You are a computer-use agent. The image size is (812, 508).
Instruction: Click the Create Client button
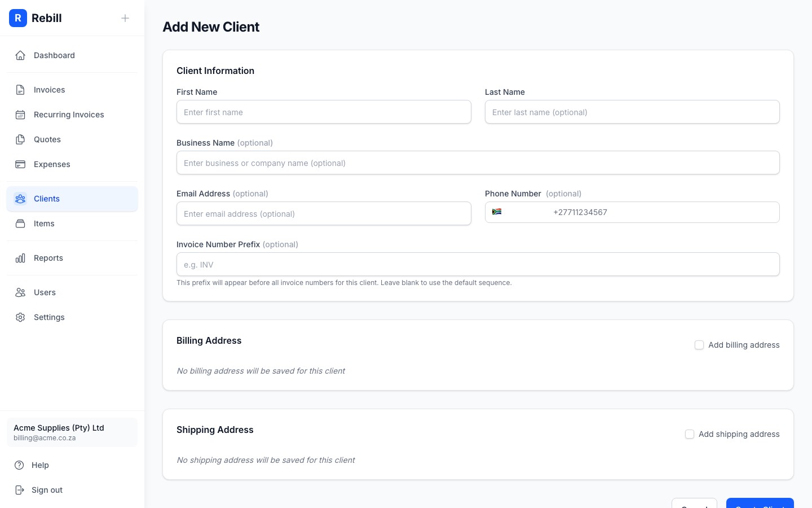click(x=760, y=506)
